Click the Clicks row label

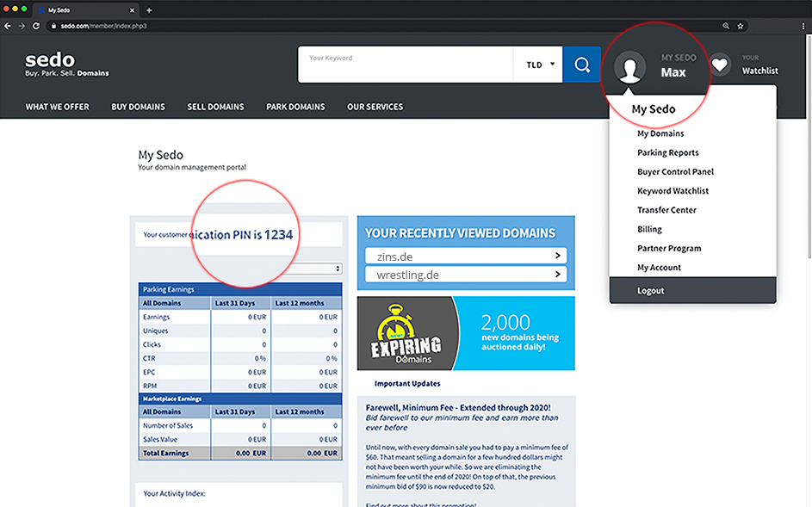click(152, 344)
